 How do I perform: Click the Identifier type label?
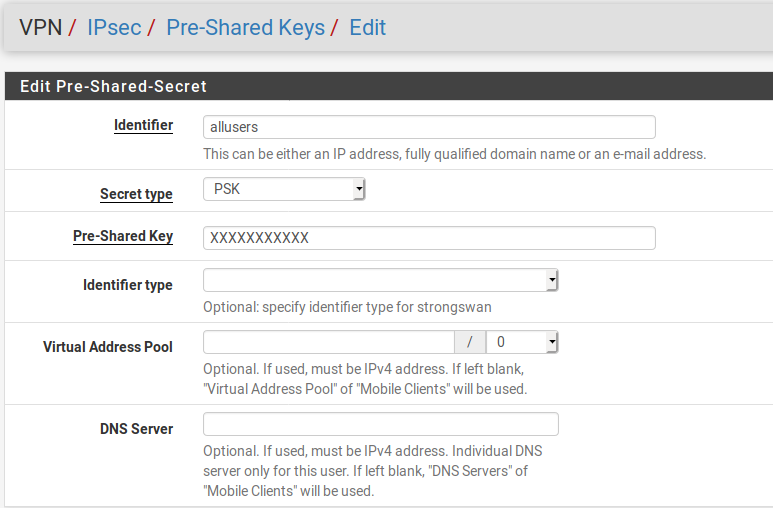128,285
